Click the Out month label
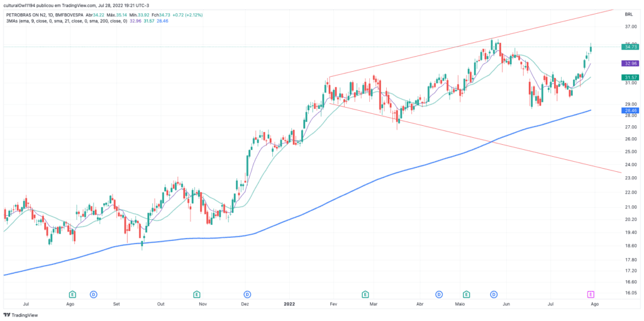 click(161, 305)
